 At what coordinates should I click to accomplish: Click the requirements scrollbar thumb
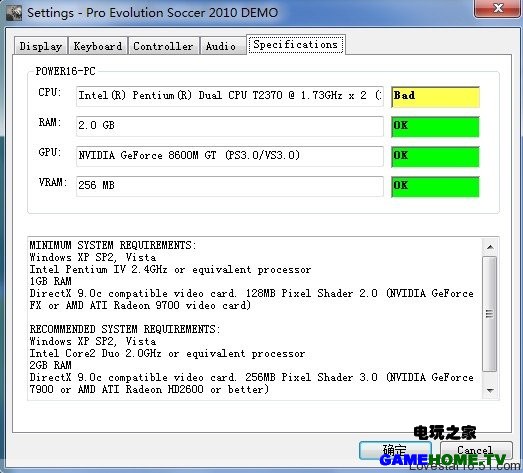pyautogui.click(x=490, y=314)
